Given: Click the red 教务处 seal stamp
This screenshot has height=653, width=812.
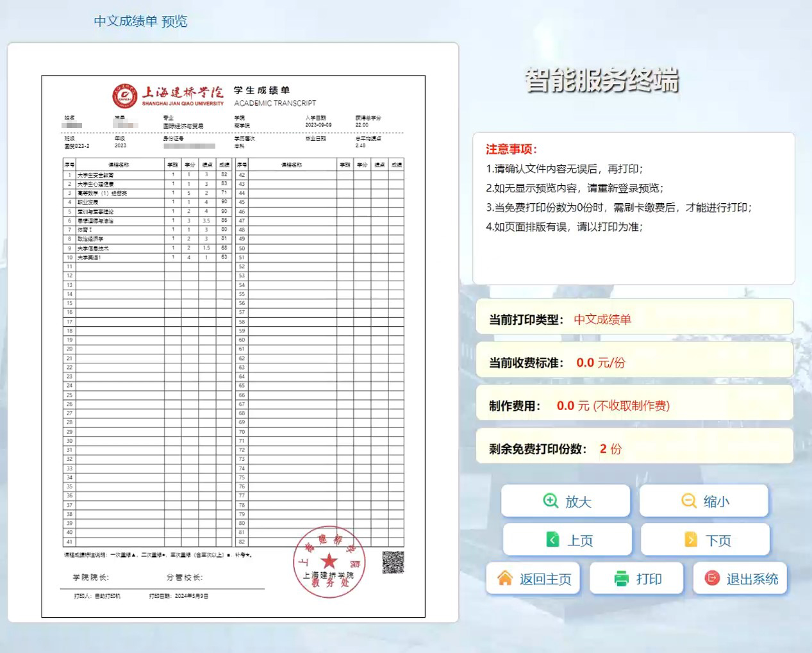Looking at the screenshot, I should pos(329,562).
